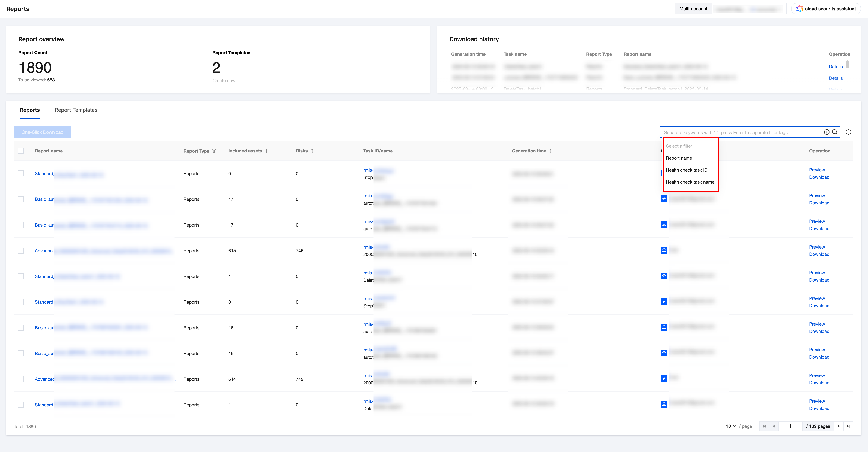Choose Report name from the filter list
The height and width of the screenshot is (452, 868).
pos(679,158)
